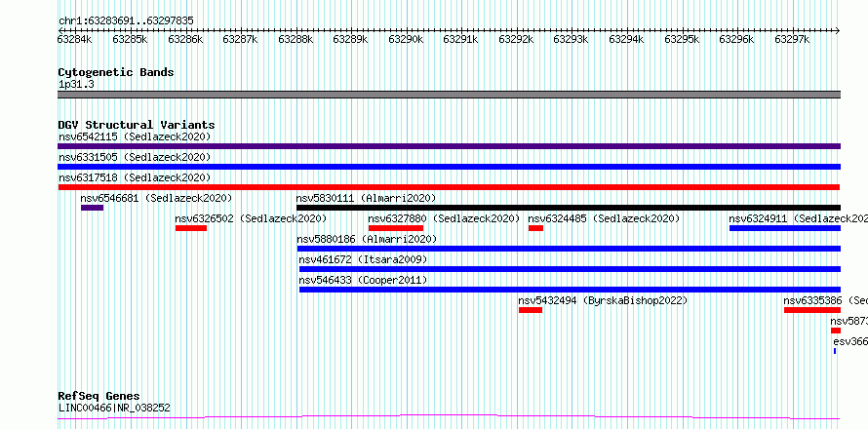Click the nsv5880186 (Almarri2020) label text

[367, 239]
